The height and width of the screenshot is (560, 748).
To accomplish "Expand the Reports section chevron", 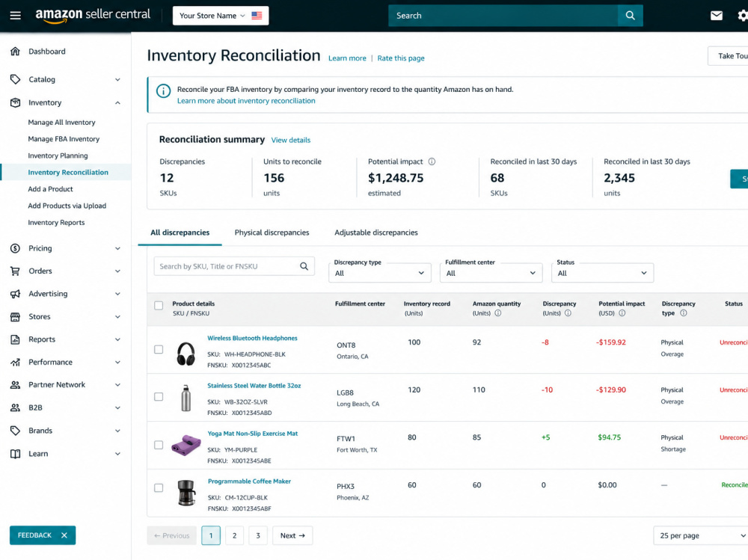I will point(117,339).
